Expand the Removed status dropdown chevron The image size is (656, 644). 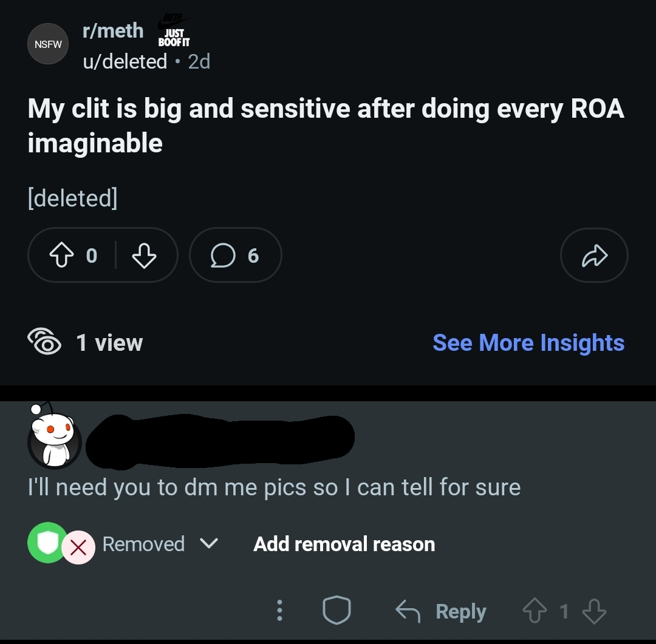pyautogui.click(x=208, y=544)
